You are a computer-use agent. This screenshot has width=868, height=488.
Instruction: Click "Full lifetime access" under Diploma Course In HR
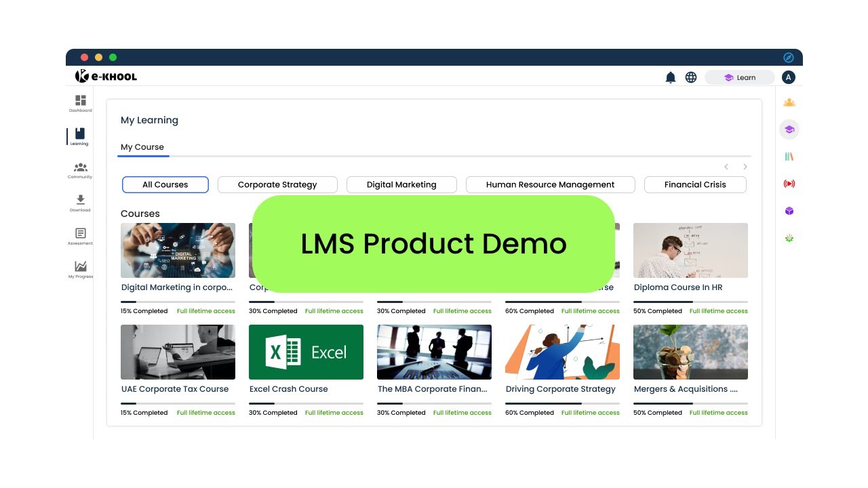point(719,311)
